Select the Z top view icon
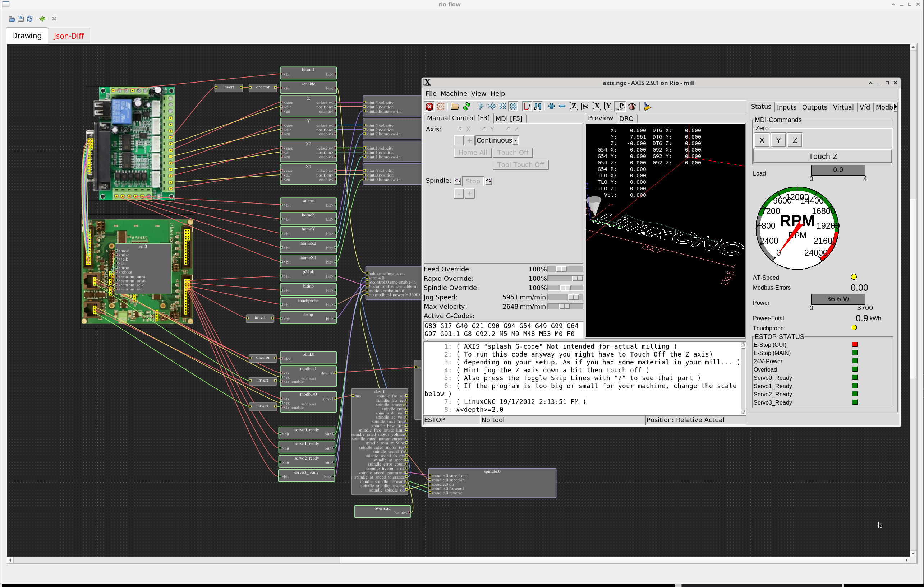924x587 pixels. click(x=573, y=107)
